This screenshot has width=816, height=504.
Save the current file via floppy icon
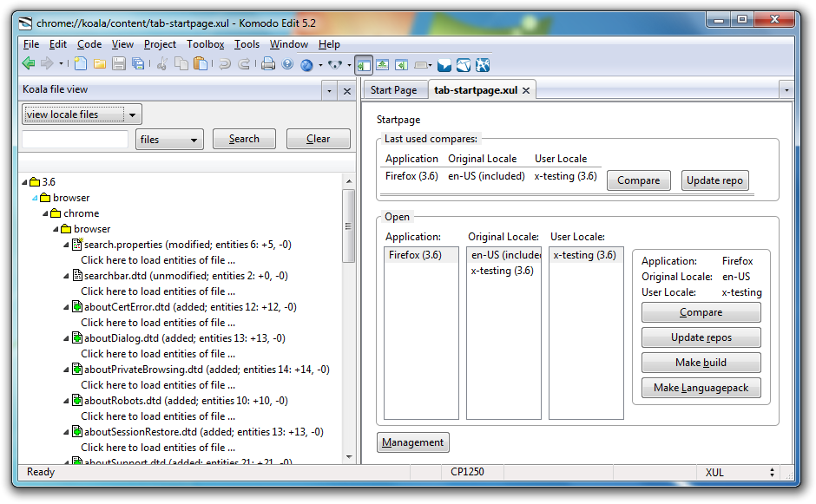pyautogui.click(x=119, y=64)
